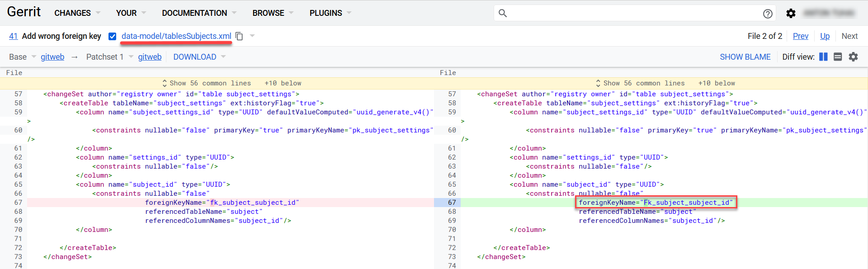
Task: Go Up to the change
Action: pos(825,36)
